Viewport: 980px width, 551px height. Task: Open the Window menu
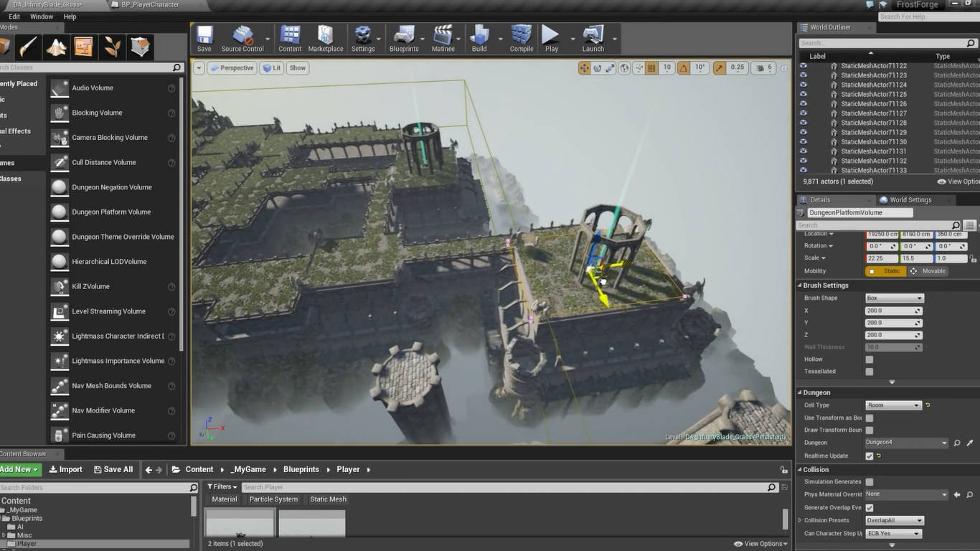[x=42, y=17]
